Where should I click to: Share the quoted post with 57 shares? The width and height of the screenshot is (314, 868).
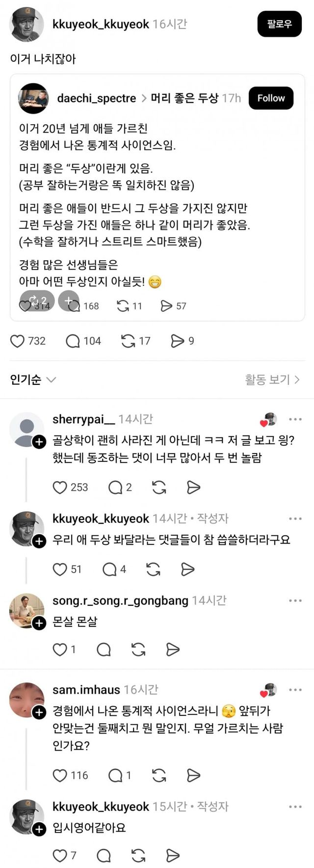[x=166, y=306]
